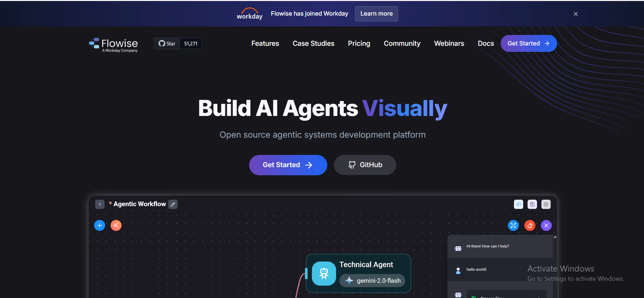Open the workflow settings gear icon
The image size is (644, 298).
tap(546, 204)
